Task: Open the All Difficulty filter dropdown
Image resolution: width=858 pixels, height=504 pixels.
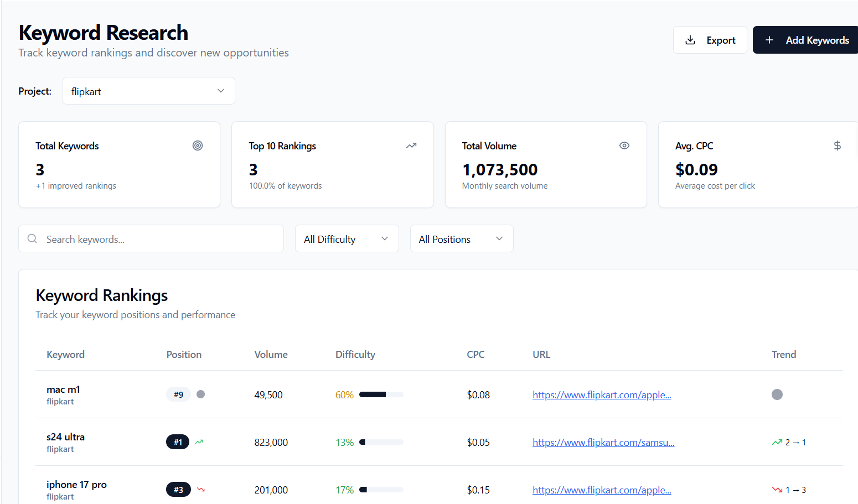Action: click(x=347, y=238)
